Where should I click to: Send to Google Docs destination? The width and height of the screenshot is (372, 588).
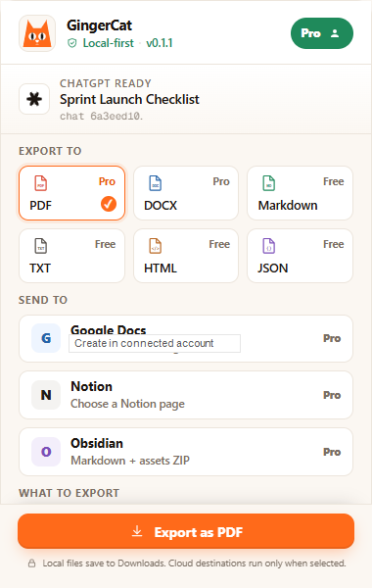point(186,339)
